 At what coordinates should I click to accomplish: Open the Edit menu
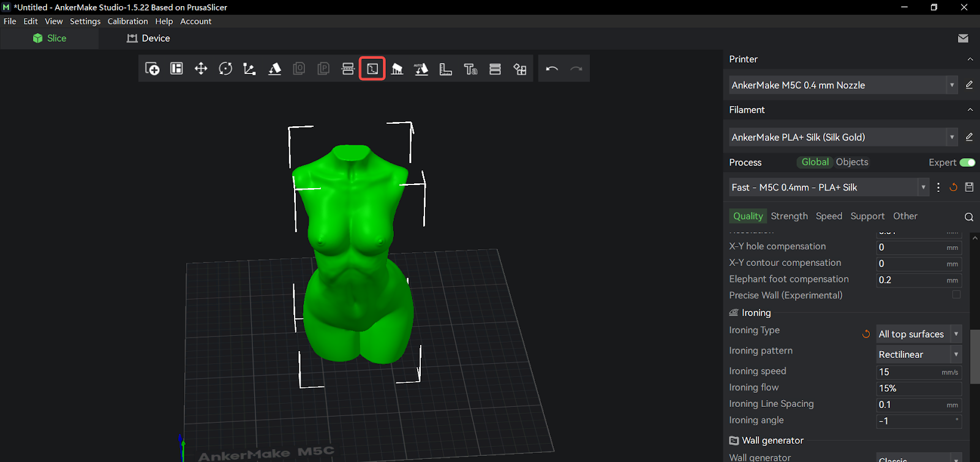pos(31,21)
